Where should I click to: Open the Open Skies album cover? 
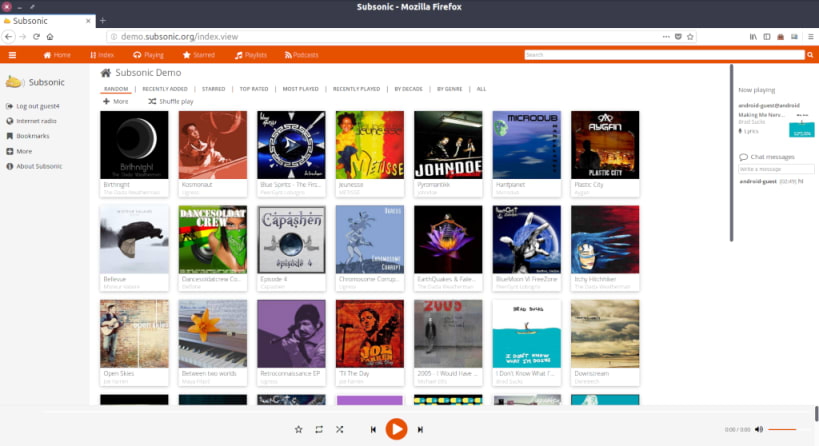click(134, 334)
